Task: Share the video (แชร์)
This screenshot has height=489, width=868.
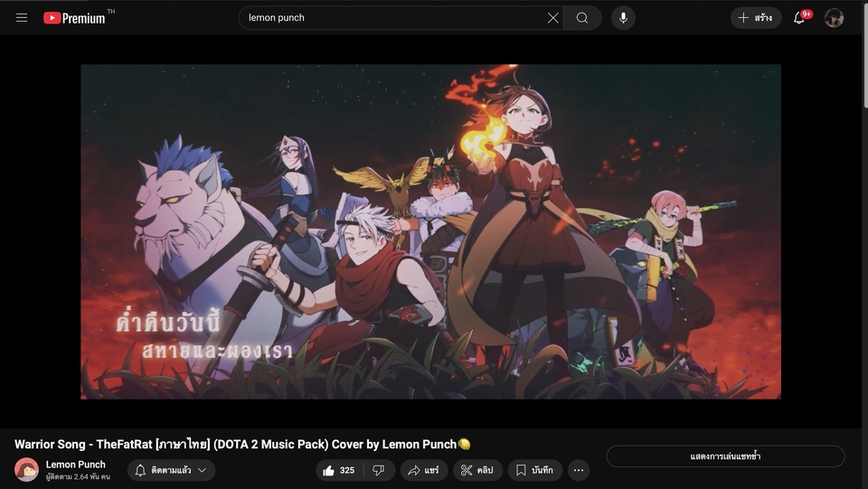Action: (423, 470)
